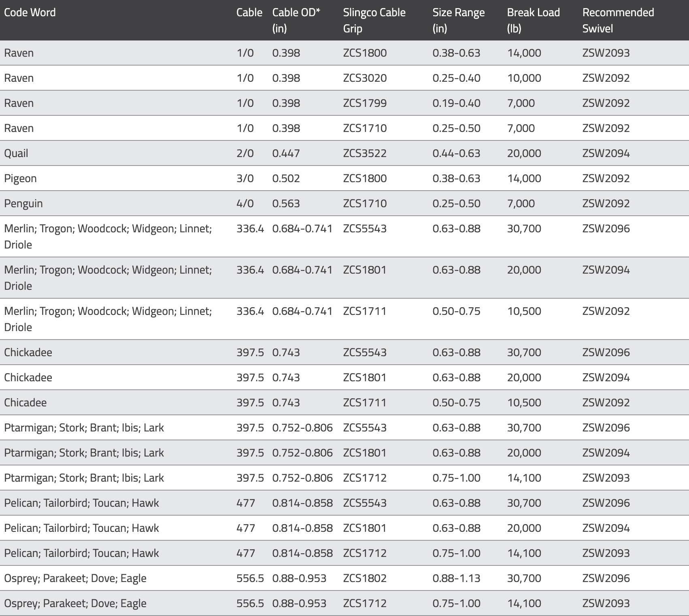Select the Slingco Cable Grip column header
Screen dimensions: 689x616
(x=374, y=20)
